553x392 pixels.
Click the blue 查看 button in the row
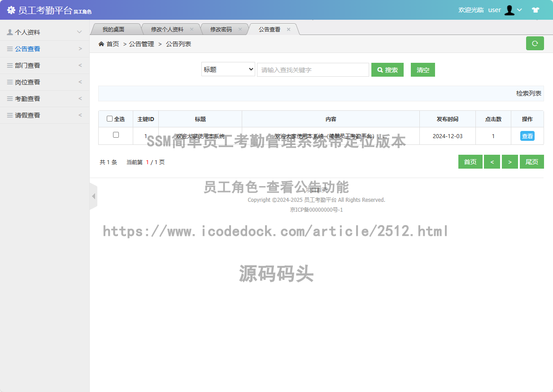527,136
